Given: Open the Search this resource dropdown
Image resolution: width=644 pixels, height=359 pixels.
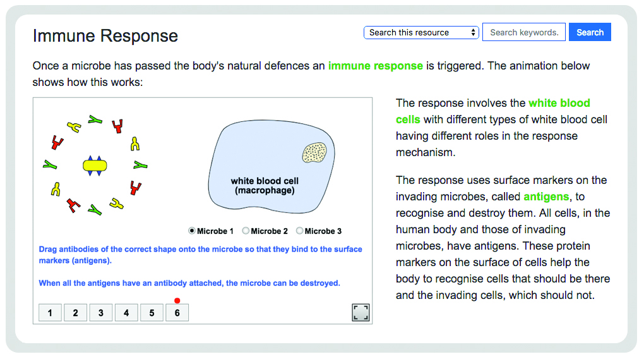Looking at the screenshot, I should pos(421,32).
